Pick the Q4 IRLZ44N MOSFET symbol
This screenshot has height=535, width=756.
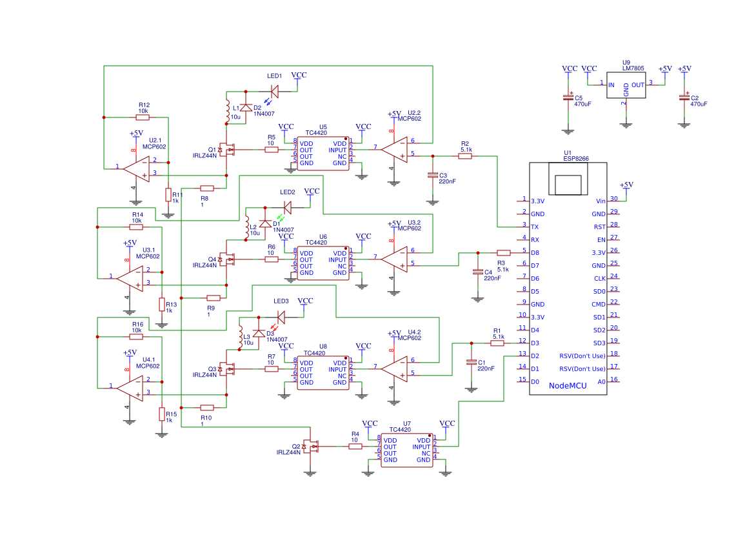pos(226,259)
